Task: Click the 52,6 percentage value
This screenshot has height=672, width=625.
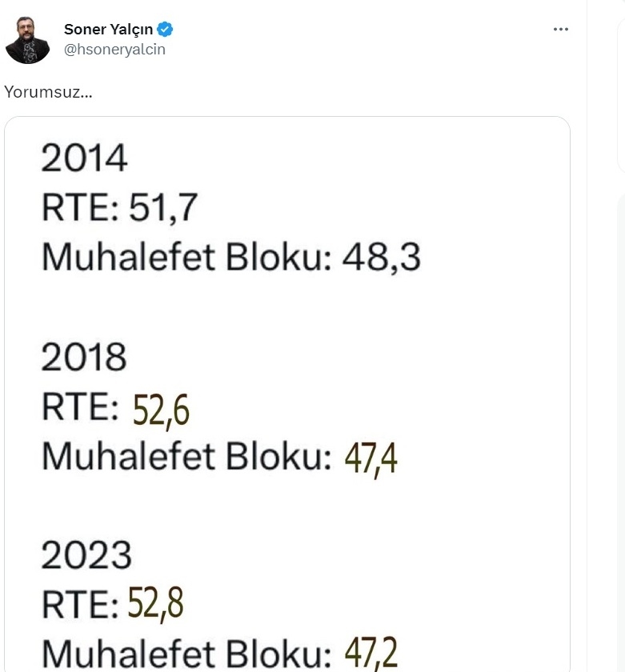Action: coord(161,410)
